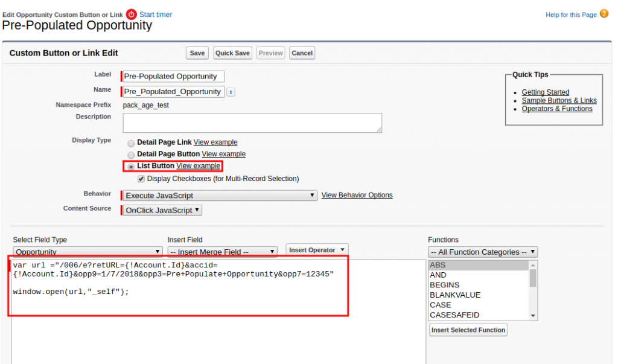Open the Getting Started quick tip link
The height and width of the screenshot is (364, 618).
pyautogui.click(x=546, y=92)
